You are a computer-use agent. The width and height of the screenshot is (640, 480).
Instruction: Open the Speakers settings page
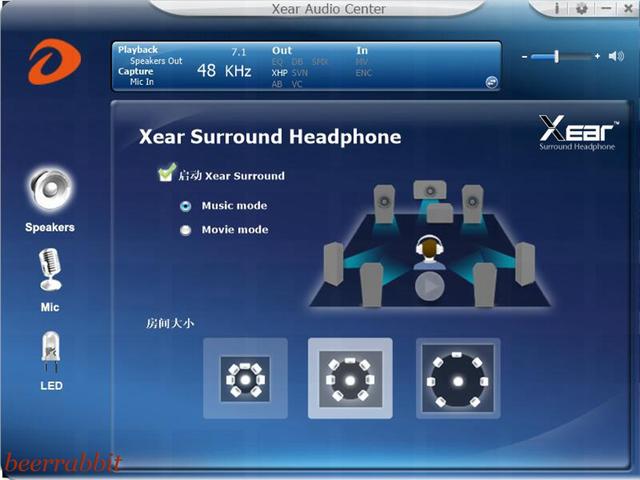tap(50, 199)
